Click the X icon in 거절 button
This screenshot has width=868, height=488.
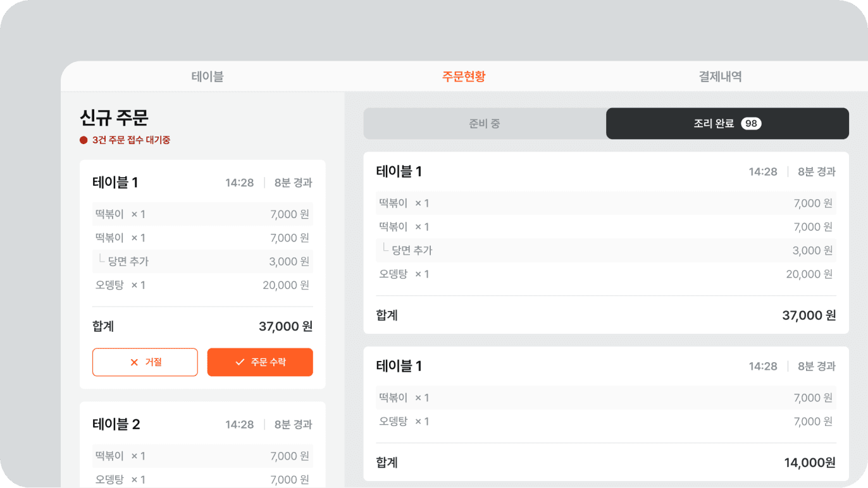133,362
